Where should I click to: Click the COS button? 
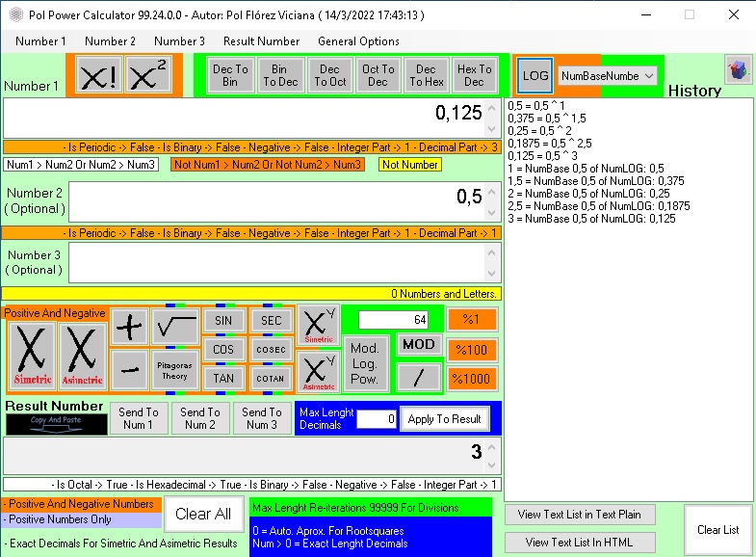click(223, 350)
